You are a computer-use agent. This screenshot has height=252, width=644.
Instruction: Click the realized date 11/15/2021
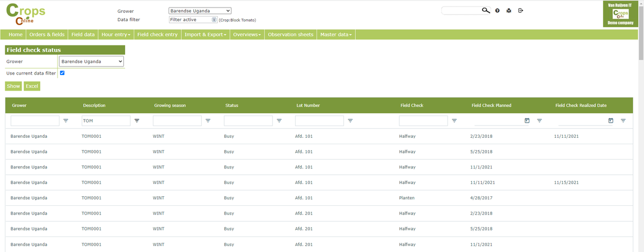pos(566,182)
